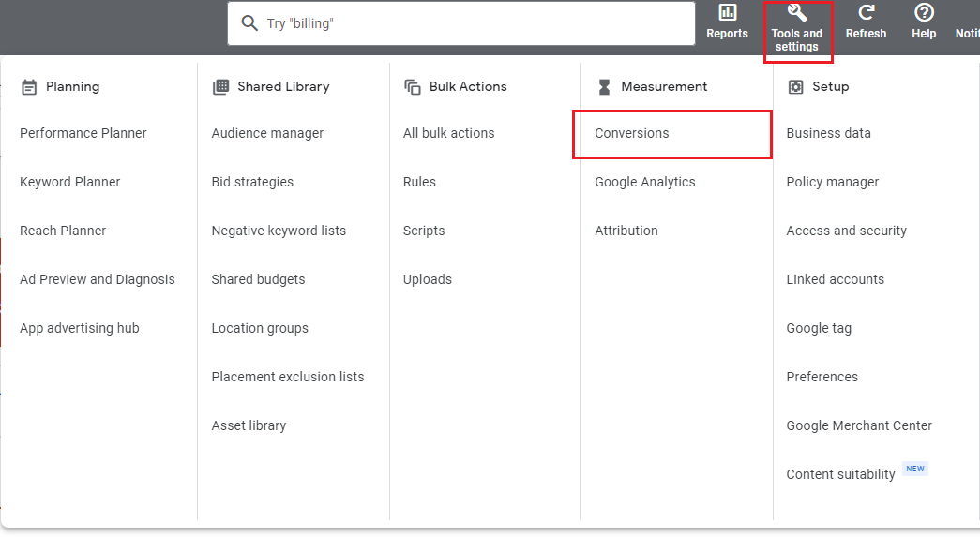Open Business data

click(x=829, y=133)
